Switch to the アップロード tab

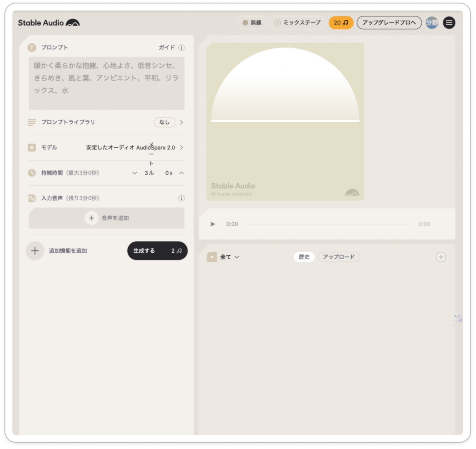(x=339, y=257)
